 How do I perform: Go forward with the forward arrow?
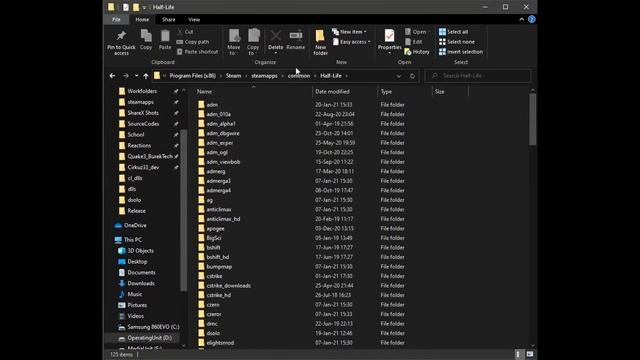126,76
